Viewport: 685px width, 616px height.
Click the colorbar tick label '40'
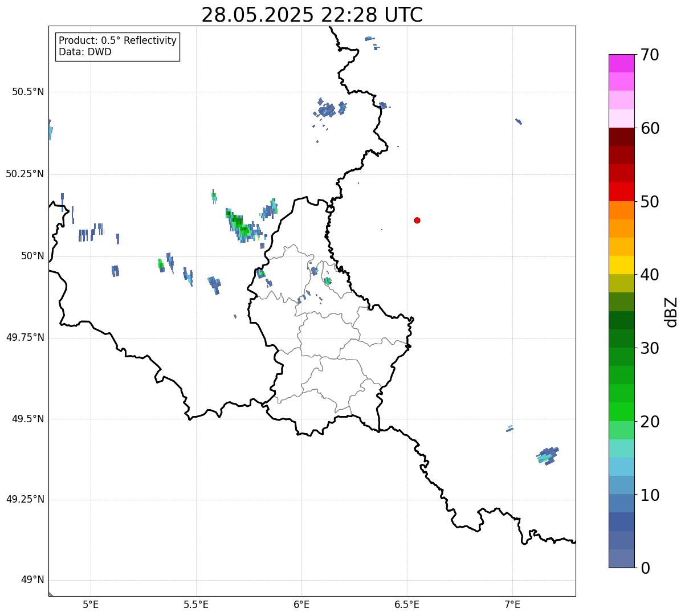[650, 275]
